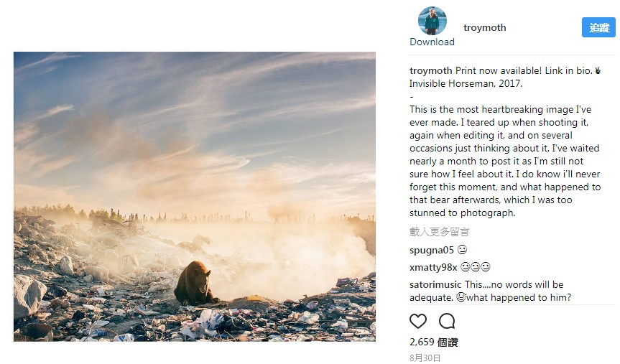Click the 8月30日 post date
The width and height of the screenshot is (620, 364).
tap(425, 358)
